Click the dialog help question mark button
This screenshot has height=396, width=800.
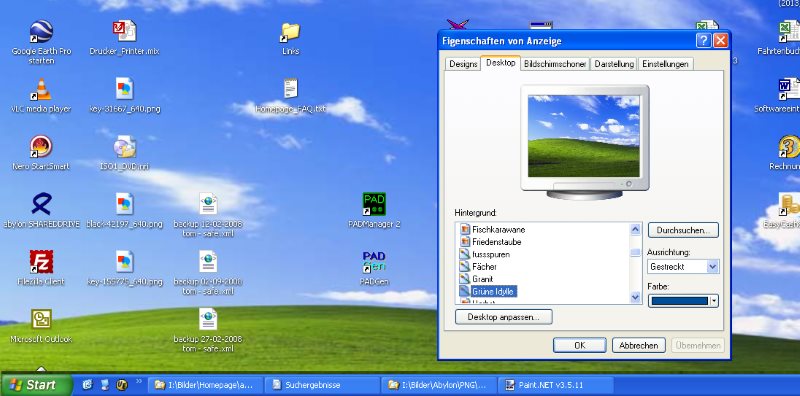(x=703, y=41)
